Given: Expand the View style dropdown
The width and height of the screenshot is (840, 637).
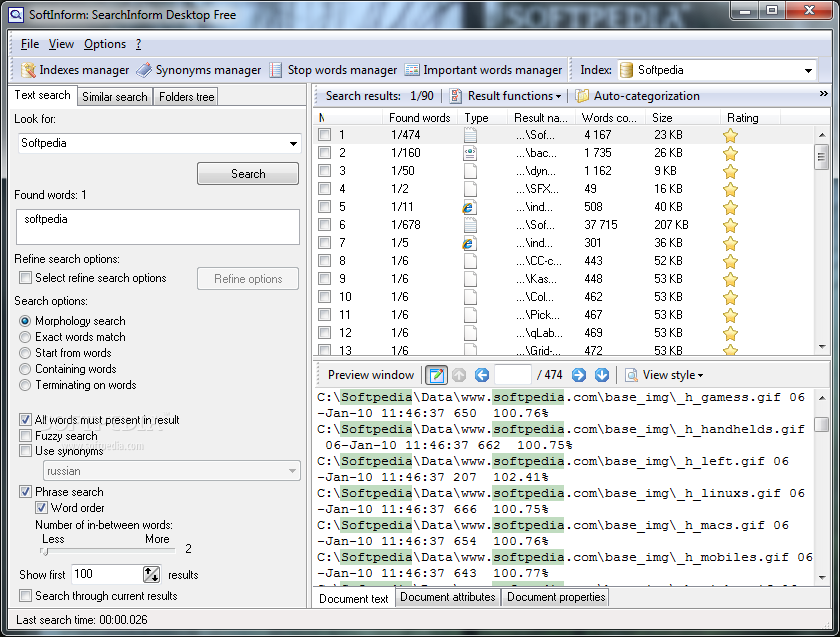Looking at the screenshot, I should coord(701,376).
